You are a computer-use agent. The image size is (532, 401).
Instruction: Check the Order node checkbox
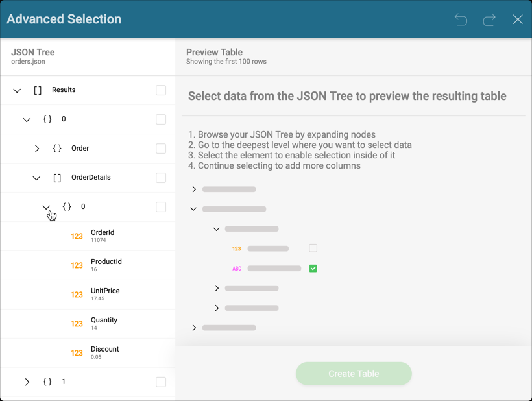click(161, 149)
